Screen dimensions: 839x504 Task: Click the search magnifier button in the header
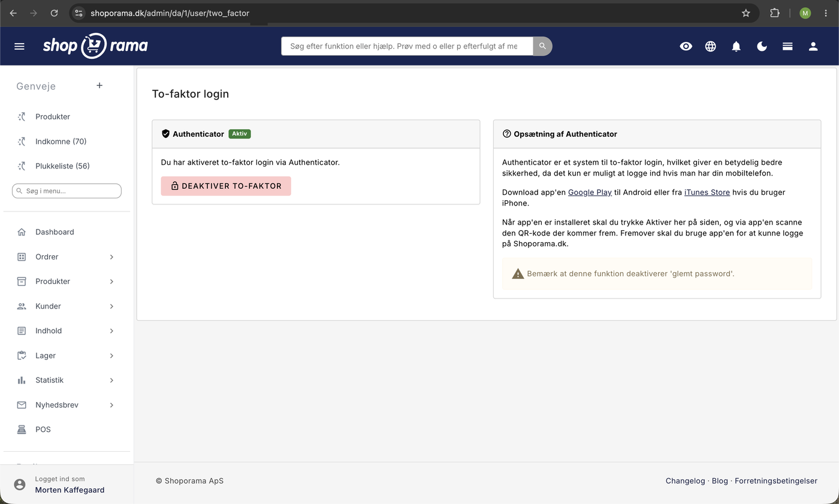pyautogui.click(x=542, y=46)
